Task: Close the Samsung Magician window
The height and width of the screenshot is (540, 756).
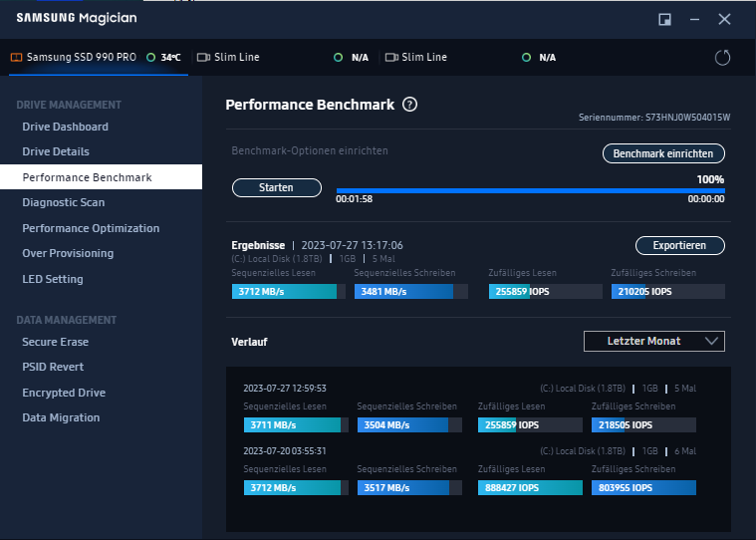Action: [724, 19]
